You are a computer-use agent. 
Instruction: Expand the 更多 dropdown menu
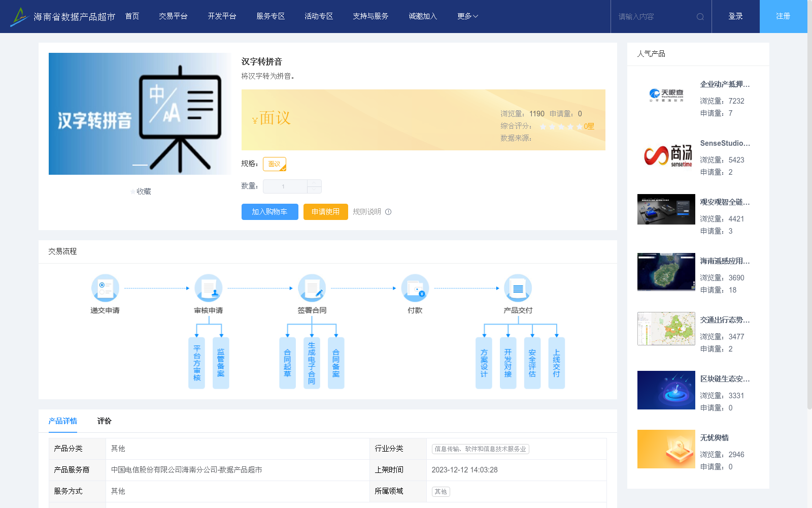pyautogui.click(x=467, y=16)
